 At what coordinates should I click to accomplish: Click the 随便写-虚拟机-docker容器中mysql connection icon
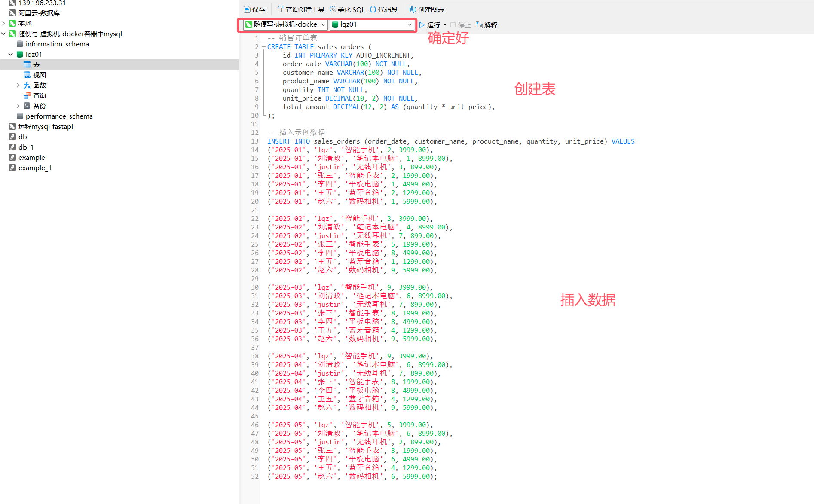[12, 34]
